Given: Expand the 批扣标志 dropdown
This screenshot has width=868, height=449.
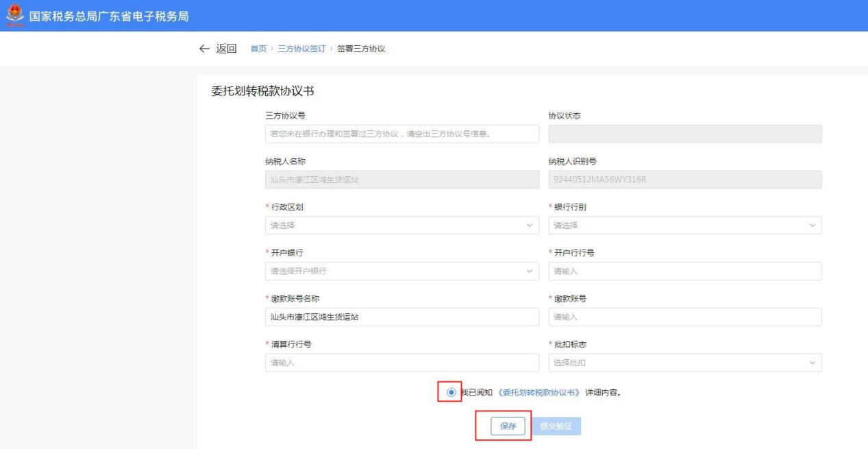Looking at the screenshot, I should (685, 363).
